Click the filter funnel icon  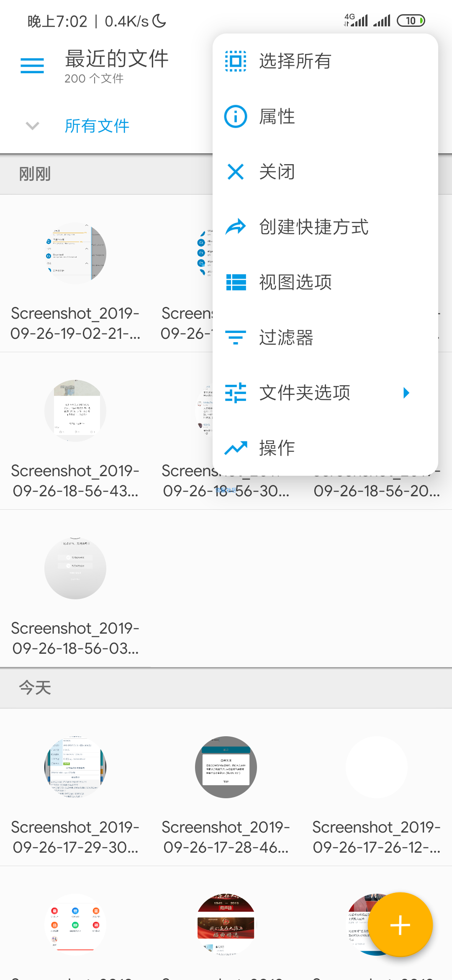click(236, 338)
